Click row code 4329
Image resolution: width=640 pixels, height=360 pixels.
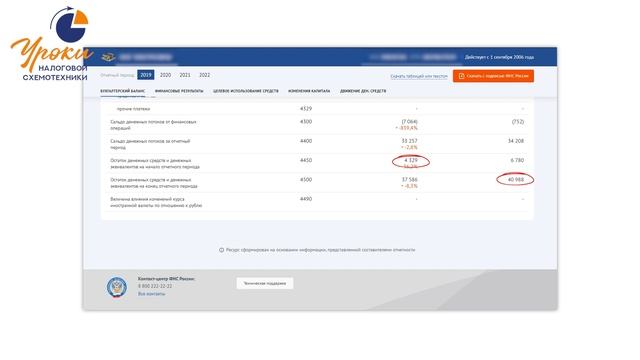[306, 109]
